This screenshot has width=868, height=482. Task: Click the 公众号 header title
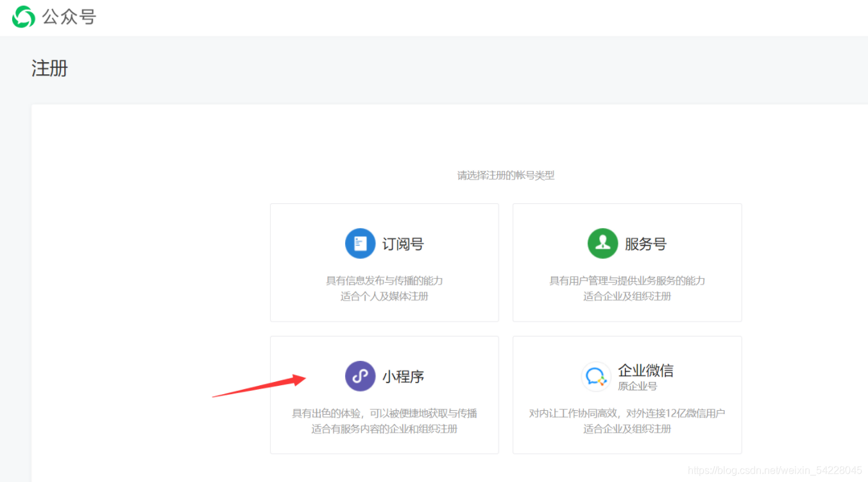[69, 17]
